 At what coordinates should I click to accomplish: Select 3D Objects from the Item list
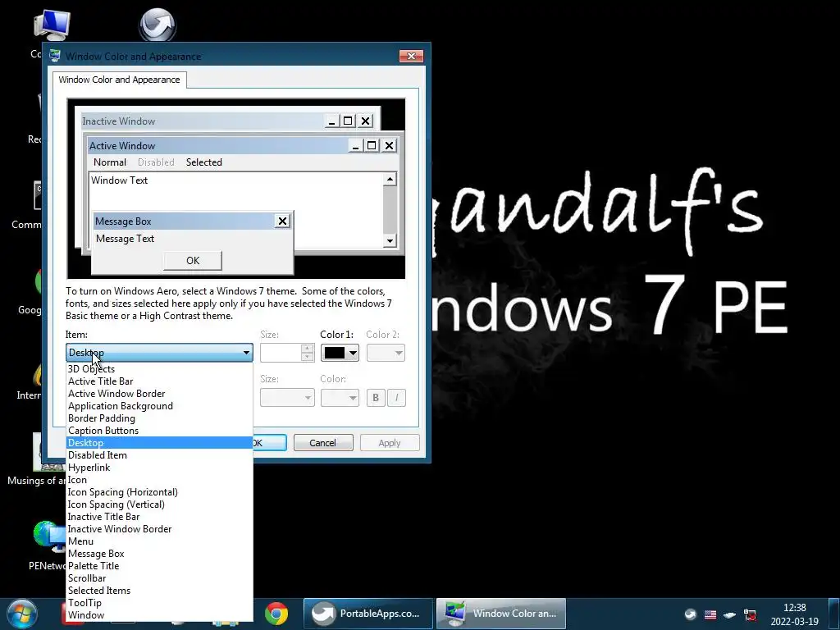point(159,368)
